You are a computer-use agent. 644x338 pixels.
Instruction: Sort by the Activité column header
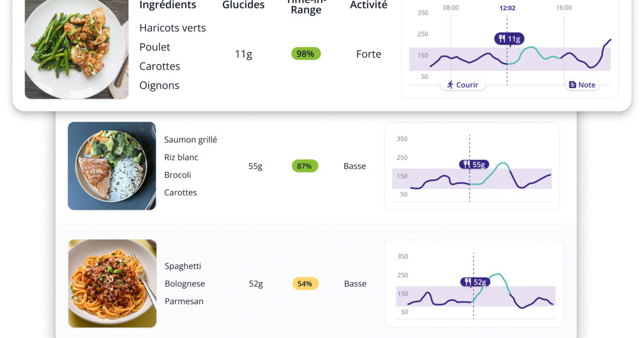(x=369, y=5)
